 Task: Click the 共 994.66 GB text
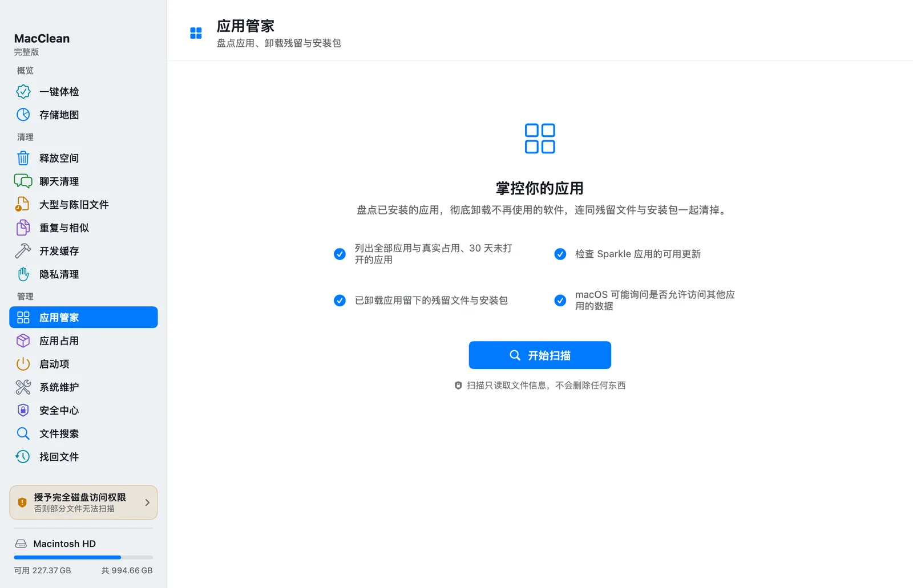(127, 570)
